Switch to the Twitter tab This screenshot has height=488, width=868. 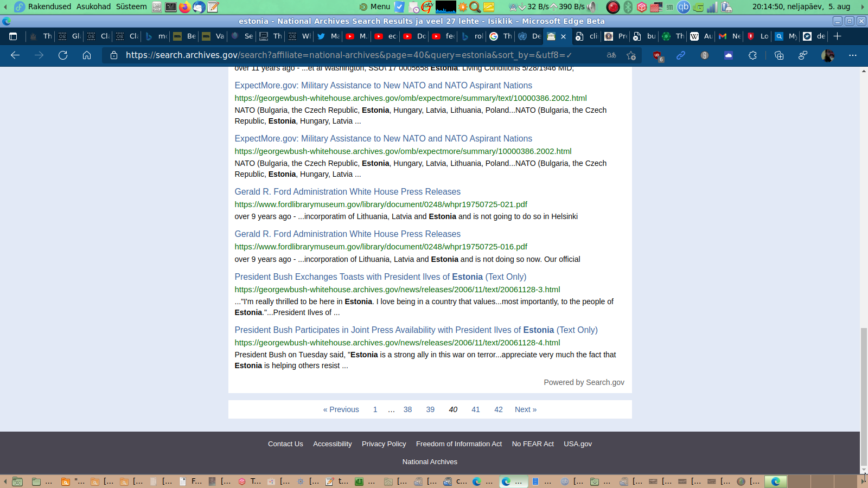328,36
